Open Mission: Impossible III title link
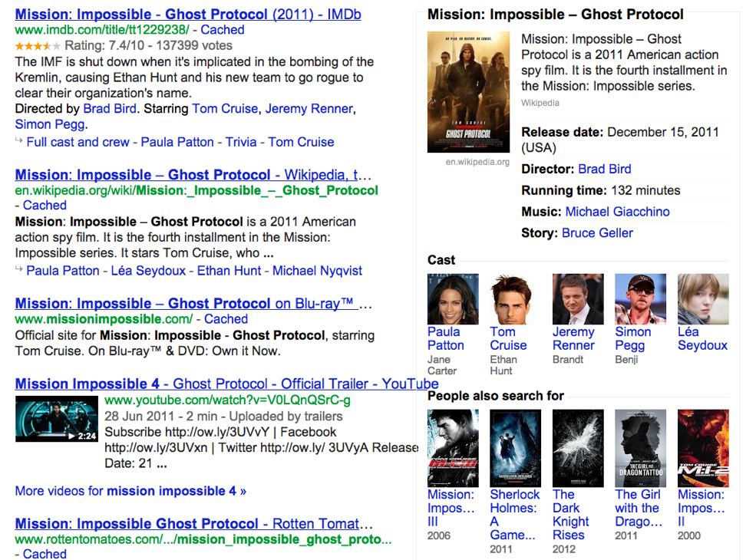Screen dimensions: 746x560 (451, 508)
